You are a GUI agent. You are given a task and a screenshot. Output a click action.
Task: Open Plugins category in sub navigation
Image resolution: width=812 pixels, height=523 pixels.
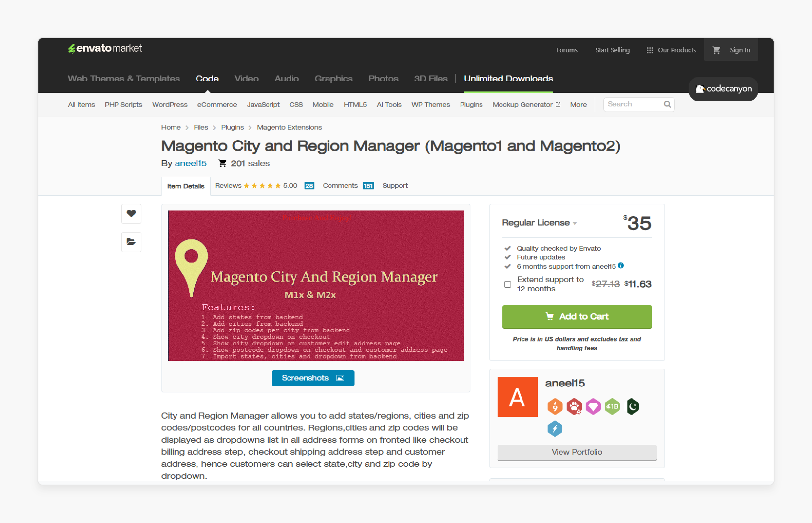tap(471, 105)
